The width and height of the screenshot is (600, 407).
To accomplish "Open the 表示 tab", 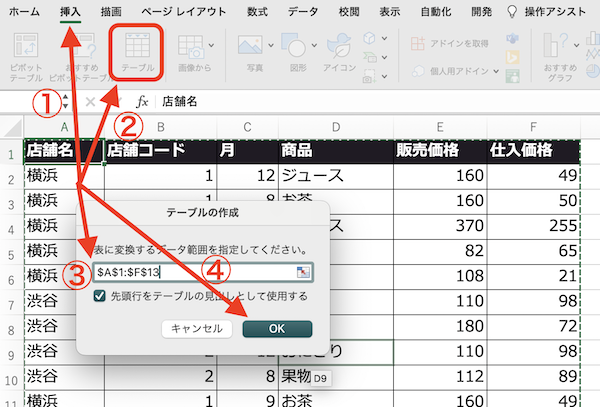I will 390,12.
